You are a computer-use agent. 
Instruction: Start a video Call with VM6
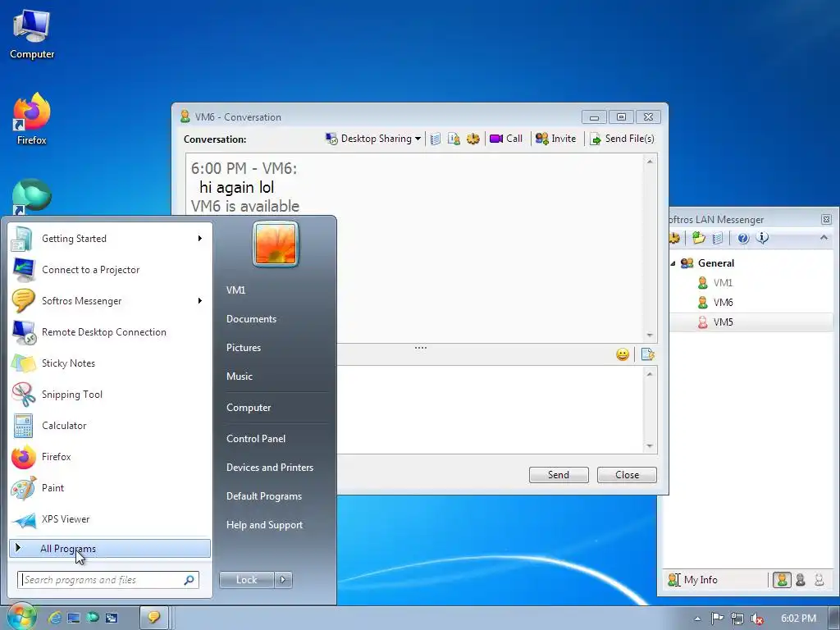coord(505,139)
